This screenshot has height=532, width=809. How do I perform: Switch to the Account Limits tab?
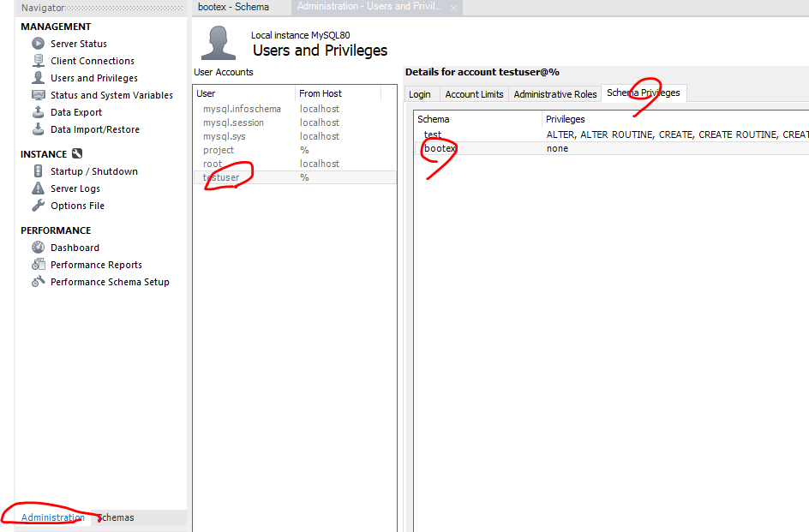tap(474, 94)
